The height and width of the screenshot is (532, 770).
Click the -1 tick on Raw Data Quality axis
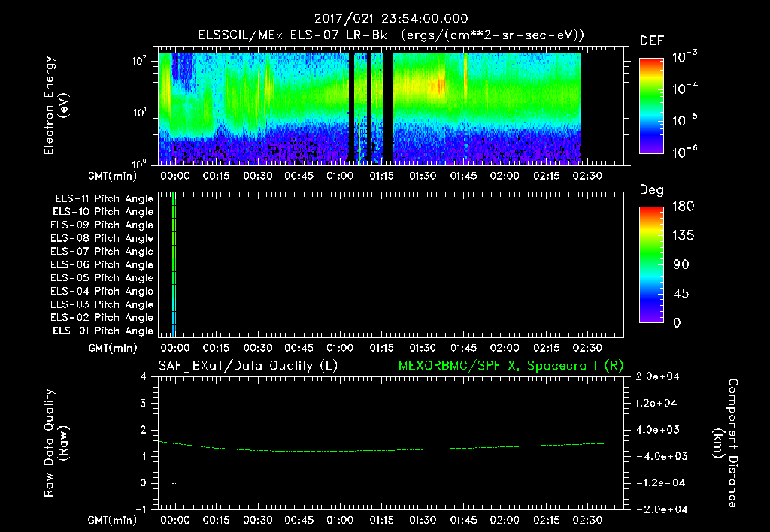141,509
